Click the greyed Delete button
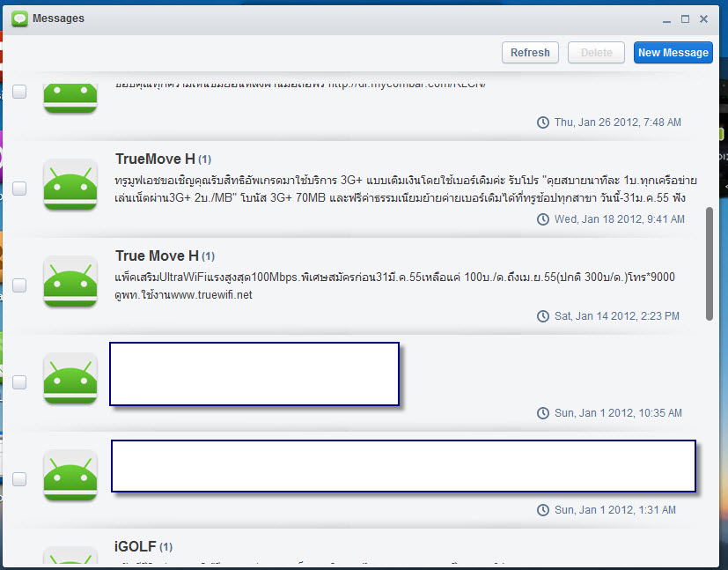The image size is (728, 570). [x=596, y=53]
